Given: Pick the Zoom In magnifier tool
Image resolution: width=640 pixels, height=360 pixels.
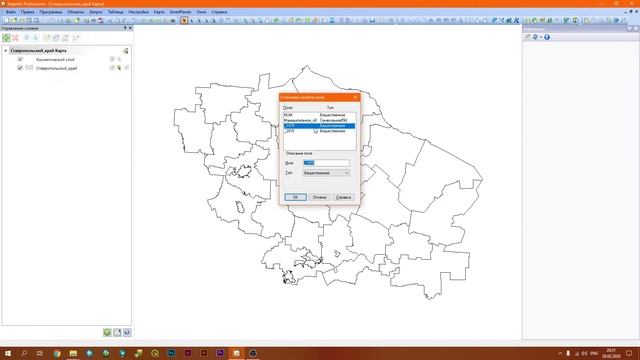Looking at the screenshot, I should (x=245, y=20).
